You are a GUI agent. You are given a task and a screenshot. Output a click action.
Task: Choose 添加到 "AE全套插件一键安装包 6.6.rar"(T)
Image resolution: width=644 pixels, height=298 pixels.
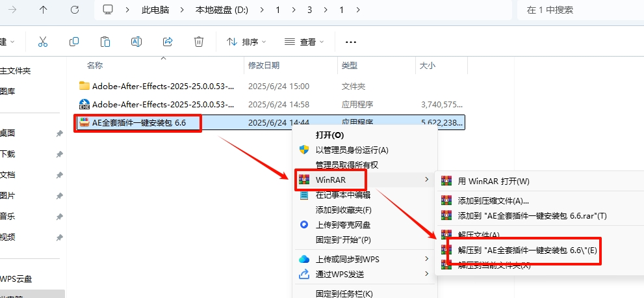tap(532, 215)
